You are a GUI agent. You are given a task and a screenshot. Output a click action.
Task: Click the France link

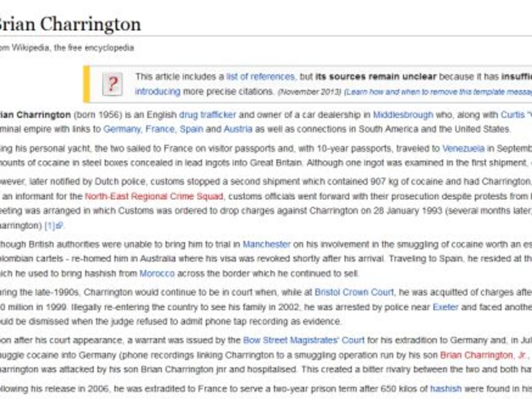pyautogui.click(x=160, y=129)
